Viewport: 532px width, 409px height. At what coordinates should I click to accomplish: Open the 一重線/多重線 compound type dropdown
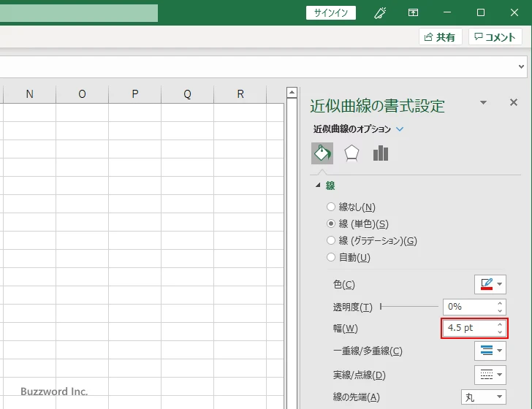pos(490,351)
